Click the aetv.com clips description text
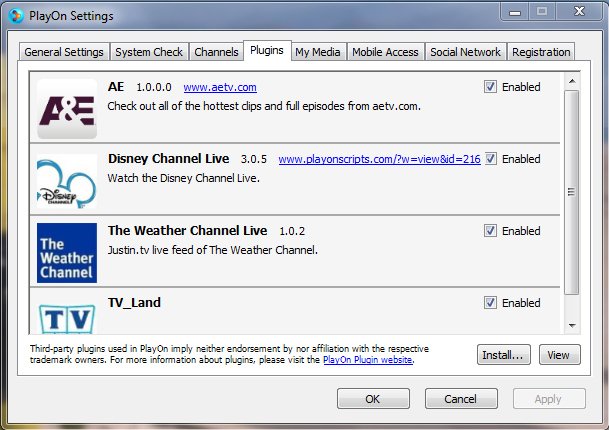This screenshot has height=430, width=609. pos(264,106)
